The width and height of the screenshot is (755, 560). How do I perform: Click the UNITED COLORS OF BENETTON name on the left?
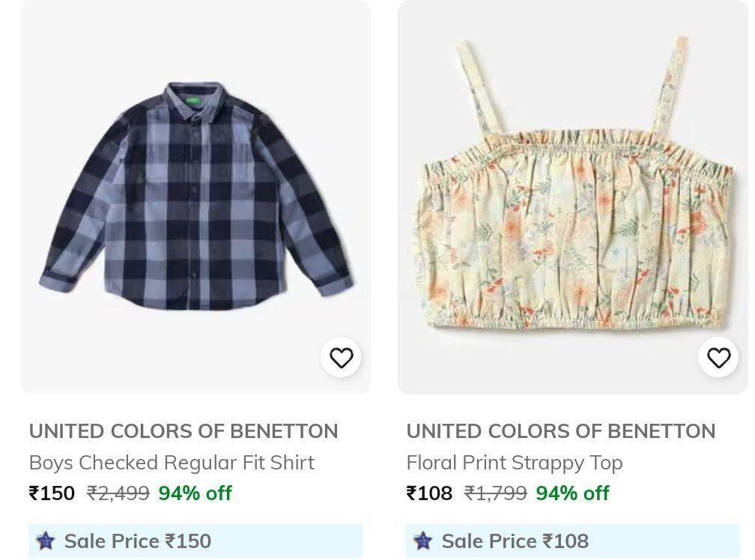pos(183,430)
